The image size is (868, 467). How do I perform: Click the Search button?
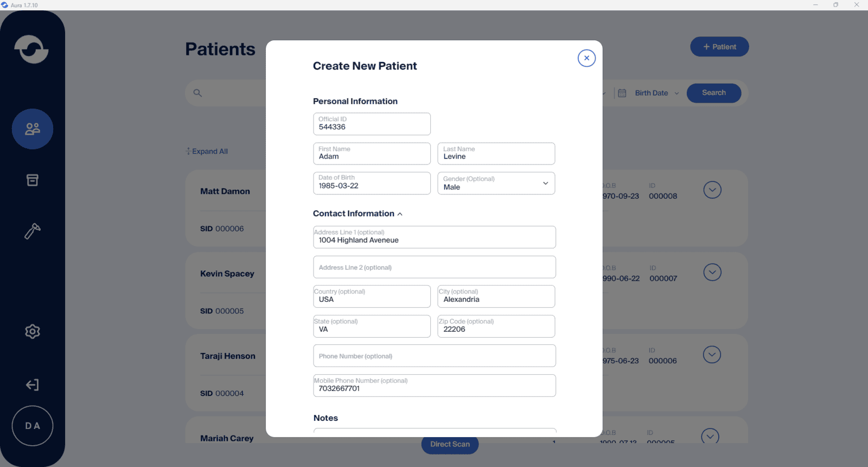click(x=713, y=93)
